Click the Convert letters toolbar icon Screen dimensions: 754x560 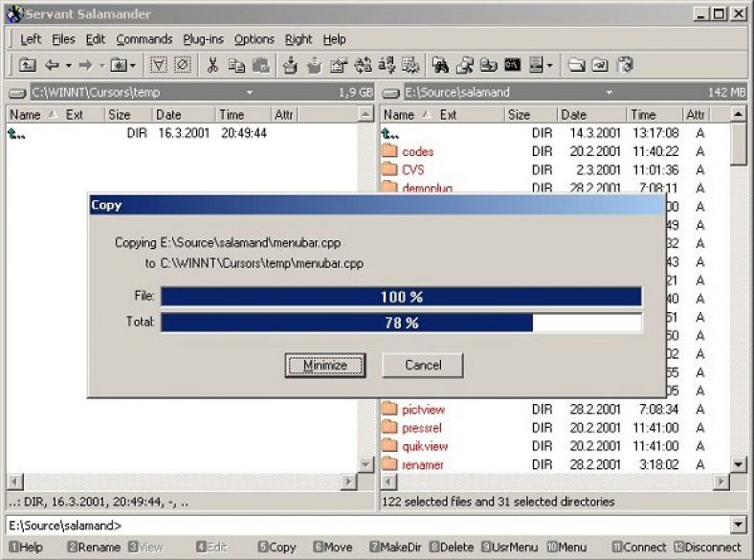(x=387, y=65)
